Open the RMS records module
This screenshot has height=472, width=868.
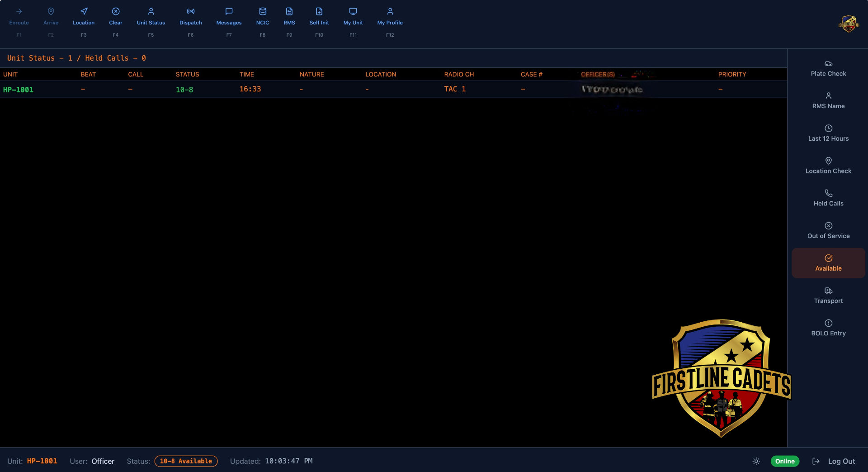tap(289, 22)
